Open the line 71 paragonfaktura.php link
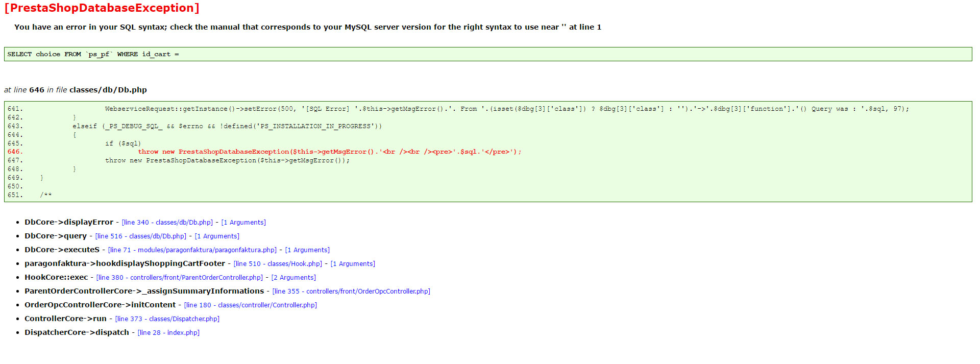Screen dimensions: 980x364 point(192,250)
